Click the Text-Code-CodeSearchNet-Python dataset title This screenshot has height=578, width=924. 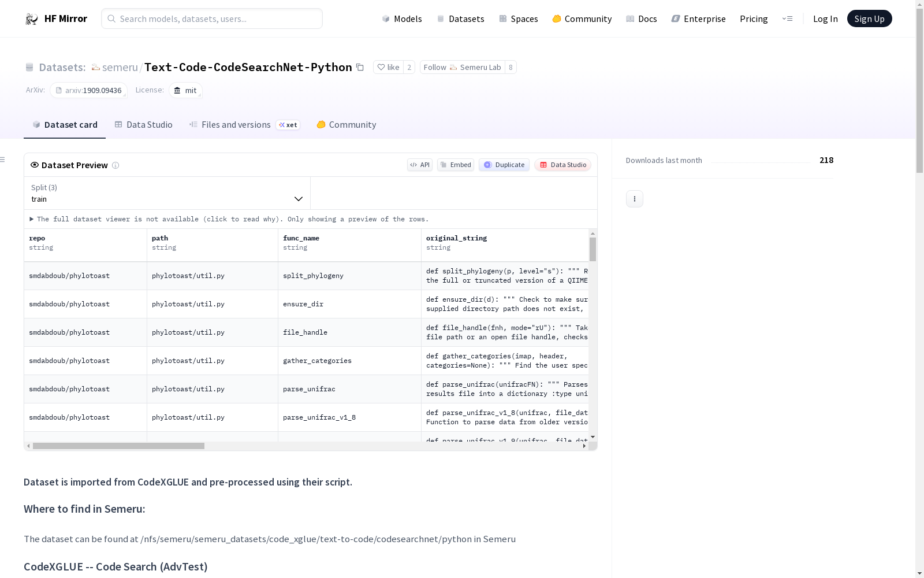tap(248, 67)
